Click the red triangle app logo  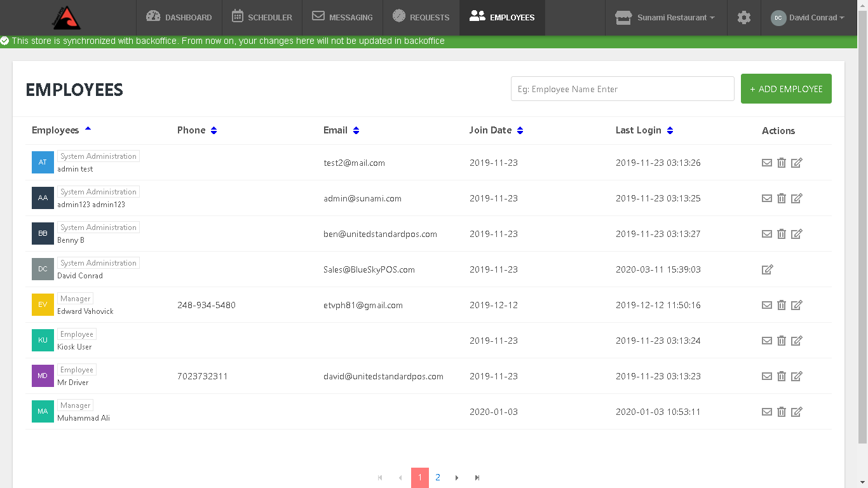tap(66, 18)
